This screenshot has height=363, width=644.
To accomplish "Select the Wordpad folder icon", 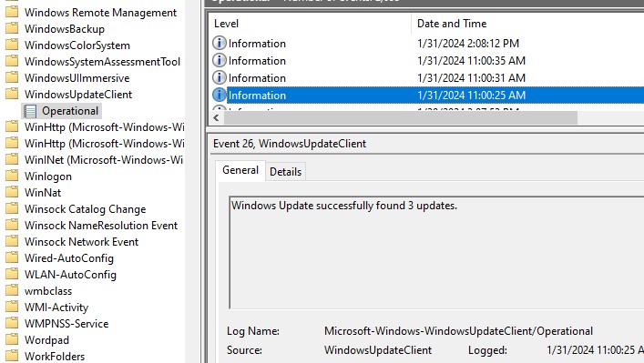I will click(12, 340).
